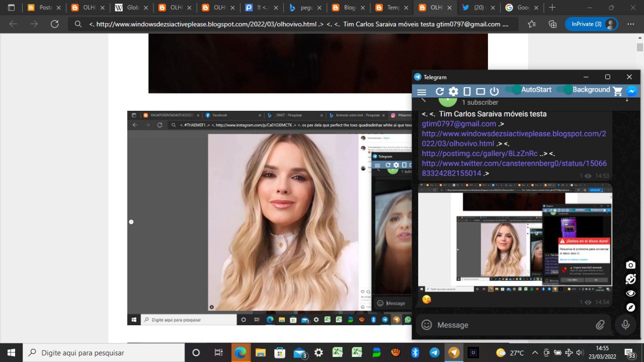Click the InPrivate (3) profile button
This screenshot has width=644, height=362.
(592, 24)
